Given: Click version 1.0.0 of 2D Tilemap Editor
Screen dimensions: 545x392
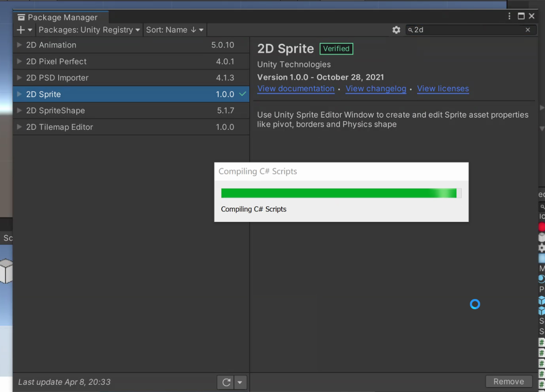Looking at the screenshot, I should click(x=225, y=127).
